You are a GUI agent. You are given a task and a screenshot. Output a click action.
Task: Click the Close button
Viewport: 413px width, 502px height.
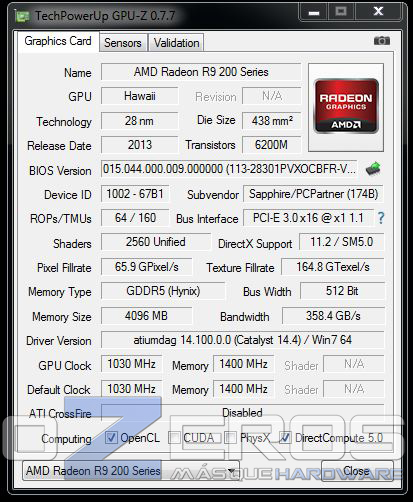[357, 470]
